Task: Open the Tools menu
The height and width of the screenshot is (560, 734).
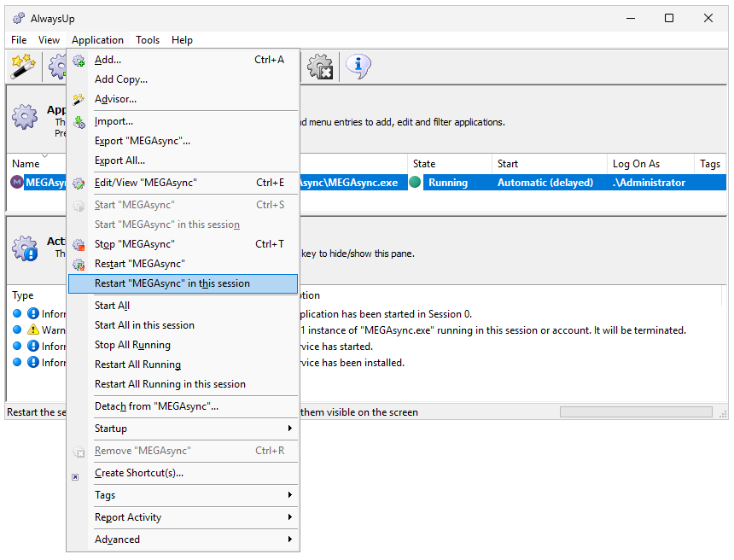Action: coord(148,40)
